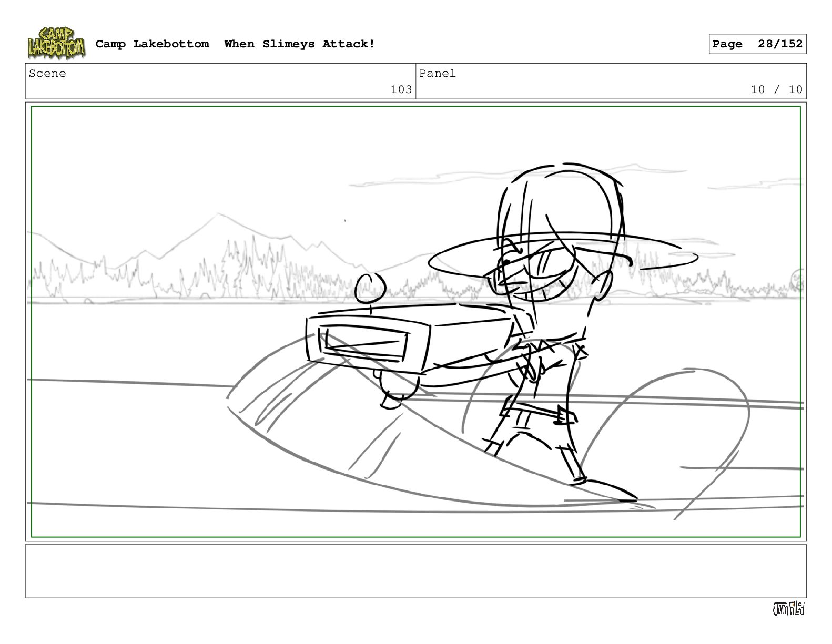Click the 'Scene' label

tap(47, 74)
